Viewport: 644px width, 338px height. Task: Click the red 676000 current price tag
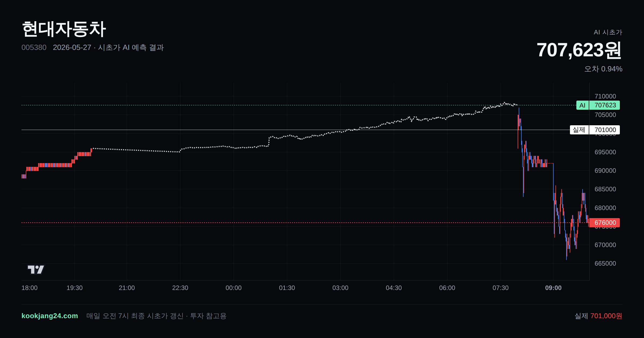(x=605, y=223)
